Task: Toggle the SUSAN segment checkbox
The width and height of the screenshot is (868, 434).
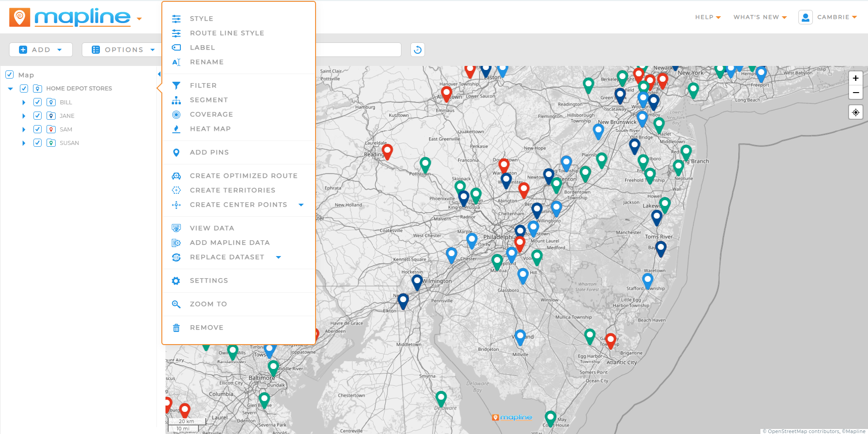Action: [x=38, y=143]
